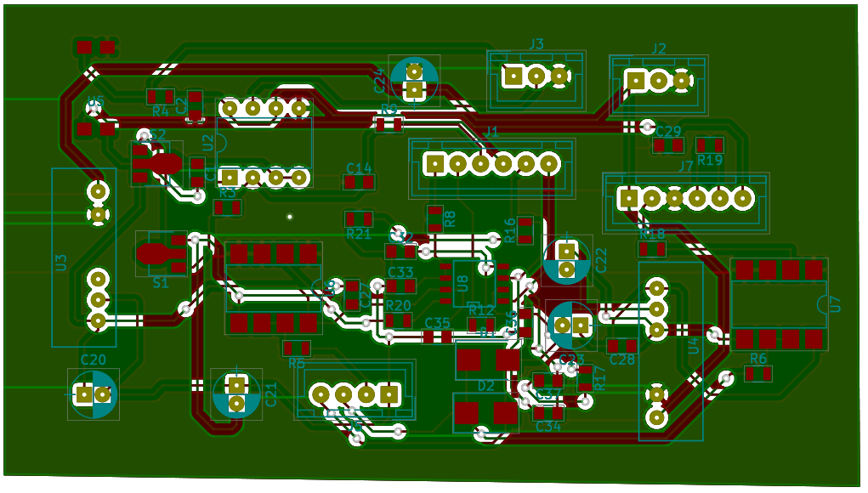Image resolution: width=868 pixels, height=493 pixels.
Task: Select the U3 module outline
Action: (x=83, y=257)
